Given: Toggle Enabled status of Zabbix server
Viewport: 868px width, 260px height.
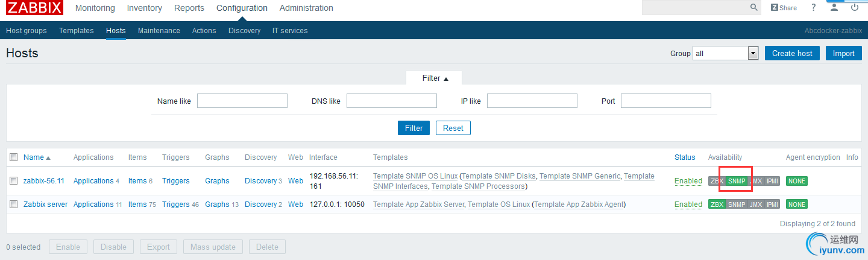Looking at the screenshot, I should pos(688,205).
